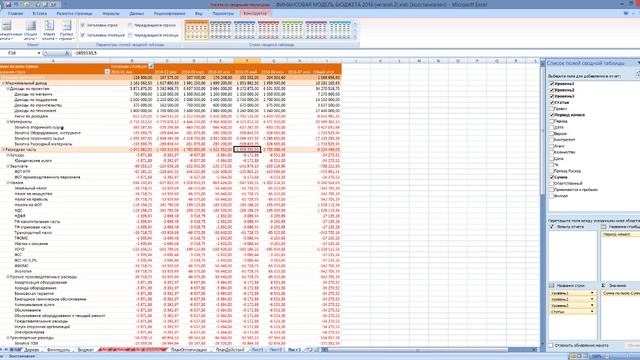Select the Транспортный налог row label
640x360 pixels.
(33, 233)
